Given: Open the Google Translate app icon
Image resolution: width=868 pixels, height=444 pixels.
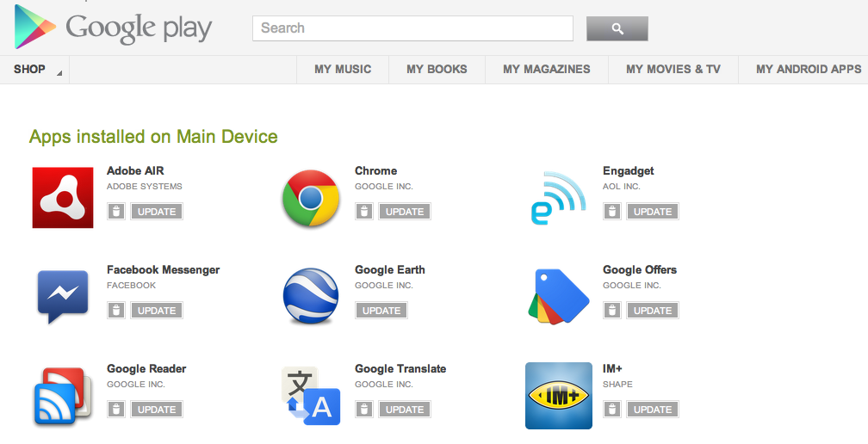Looking at the screenshot, I should pos(311,396).
